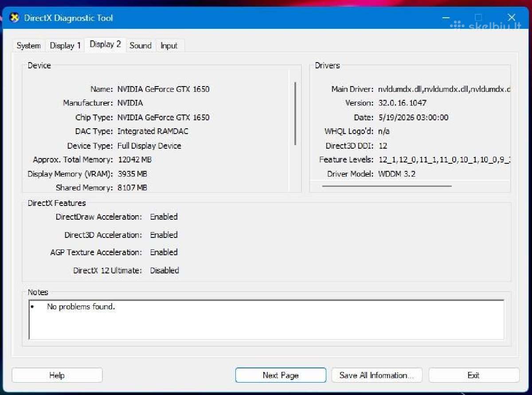The height and width of the screenshot is (395, 532).
Task: Click the Help button
Action: click(x=57, y=375)
